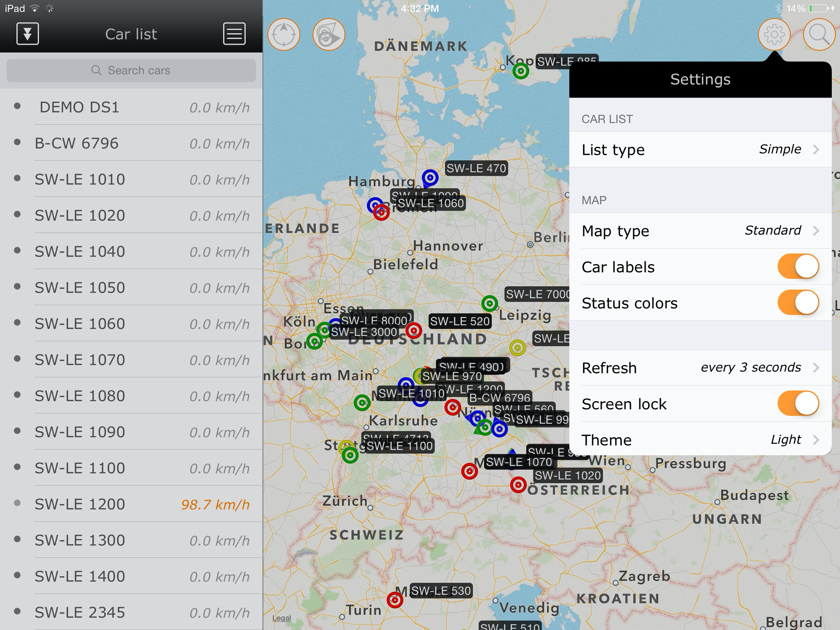Select SW-LE 1200 in car list

click(x=131, y=504)
